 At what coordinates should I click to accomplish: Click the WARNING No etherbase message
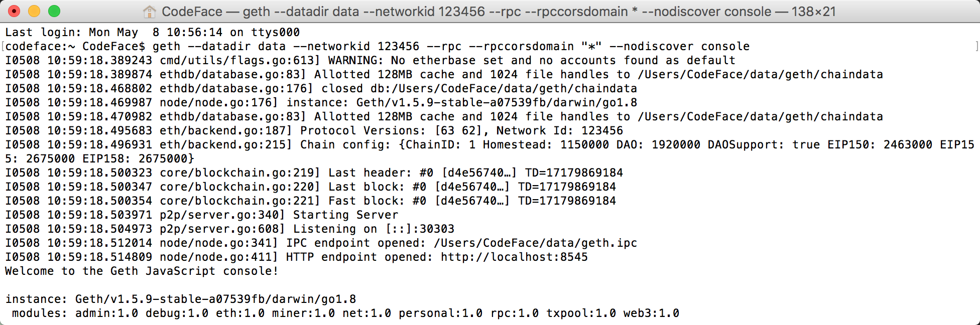(532, 61)
